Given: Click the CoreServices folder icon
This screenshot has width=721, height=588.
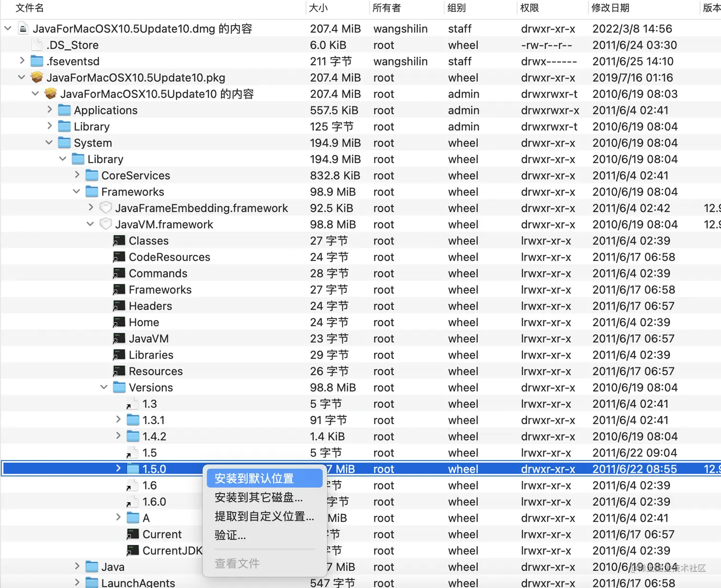Looking at the screenshot, I should pos(92,175).
